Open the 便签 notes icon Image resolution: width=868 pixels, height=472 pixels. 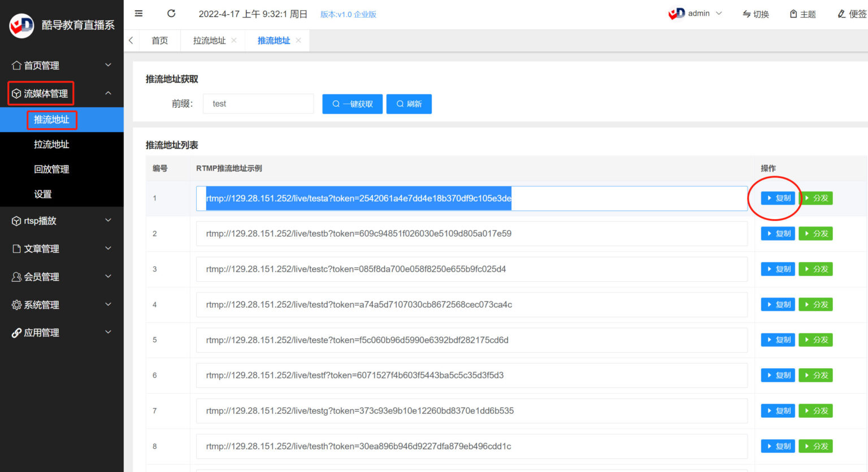(x=841, y=14)
